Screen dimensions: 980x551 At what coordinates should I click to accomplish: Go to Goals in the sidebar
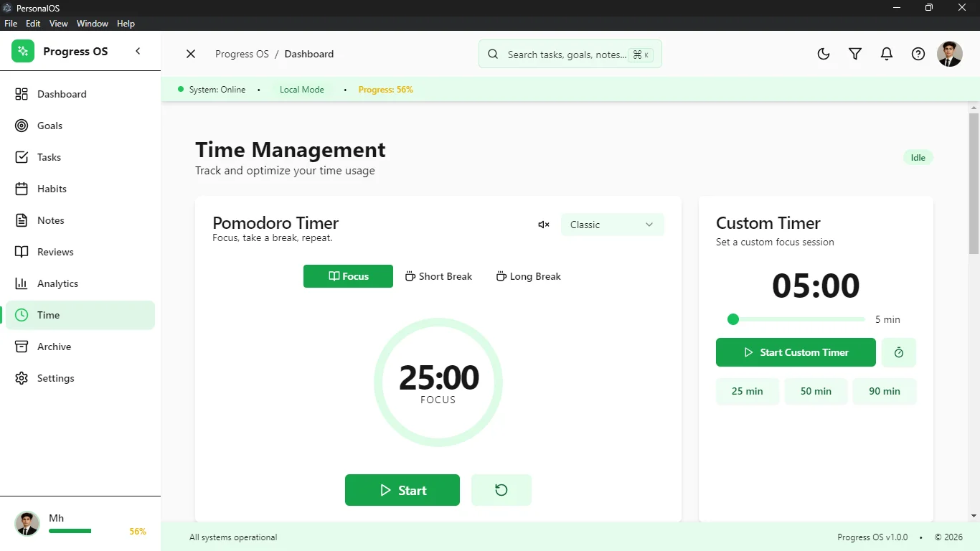[80, 126]
